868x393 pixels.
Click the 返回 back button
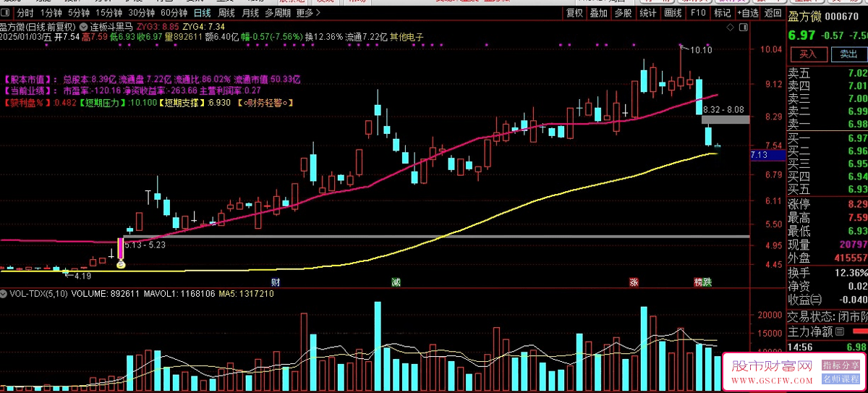point(773,13)
